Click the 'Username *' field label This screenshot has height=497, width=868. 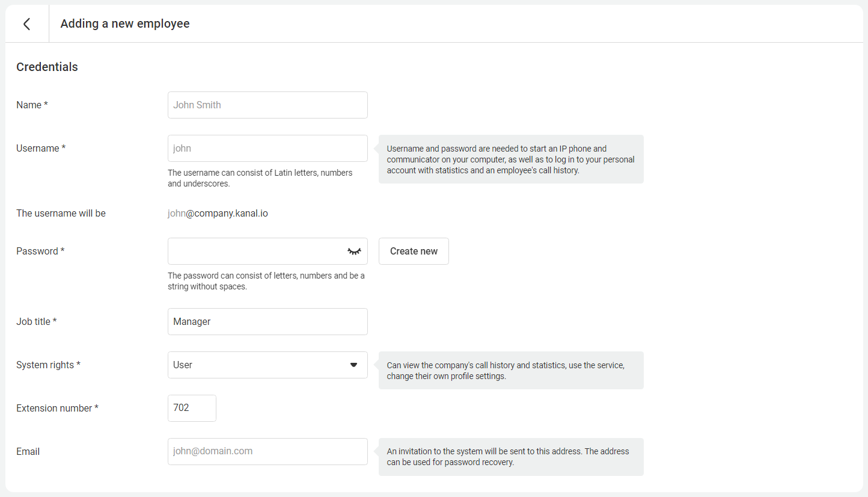pyautogui.click(x=41, y=149)
